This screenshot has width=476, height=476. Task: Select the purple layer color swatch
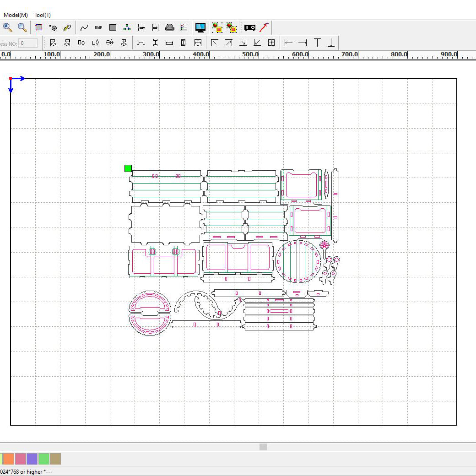pyautogui.click(x=32, y=459)
